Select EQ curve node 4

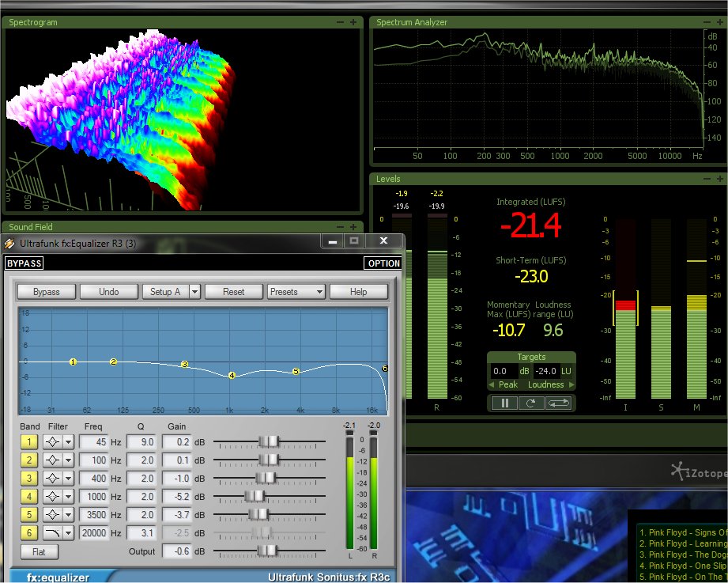click(232, 375)
